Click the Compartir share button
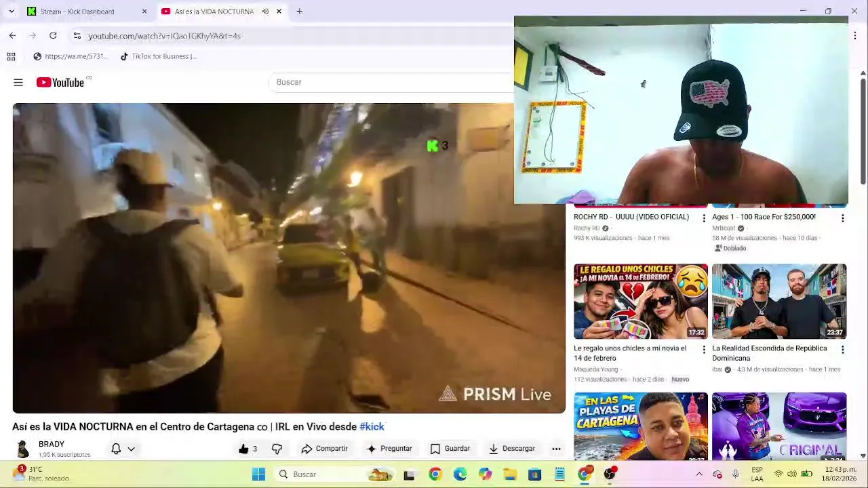This screenshot has height=488, width=868. 324,449
